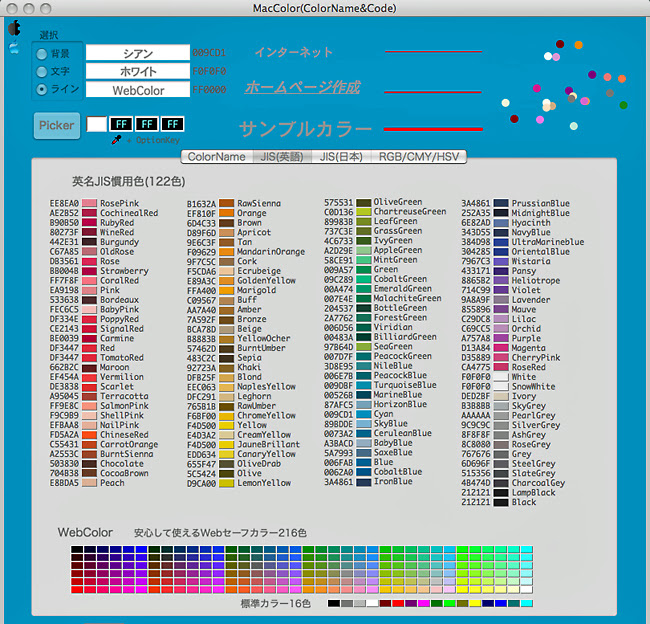
Task: Pick the WineRed swatch
Action: [89, 232]
